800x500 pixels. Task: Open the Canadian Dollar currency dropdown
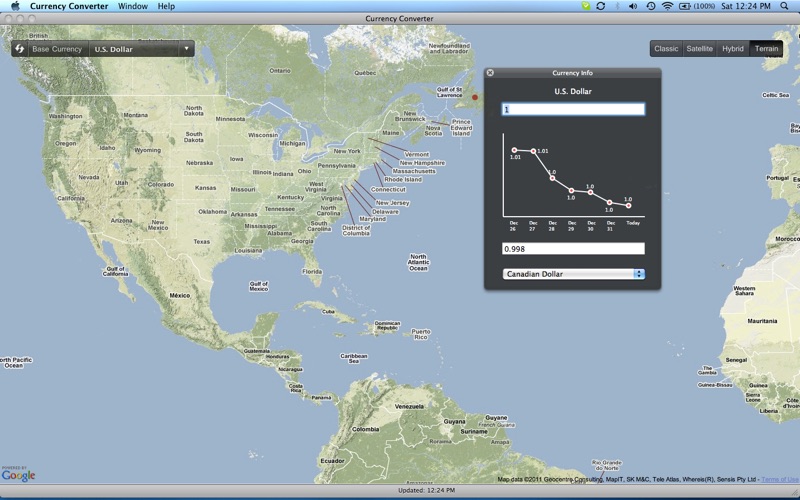pyautogui.click(x=573, y=274)
